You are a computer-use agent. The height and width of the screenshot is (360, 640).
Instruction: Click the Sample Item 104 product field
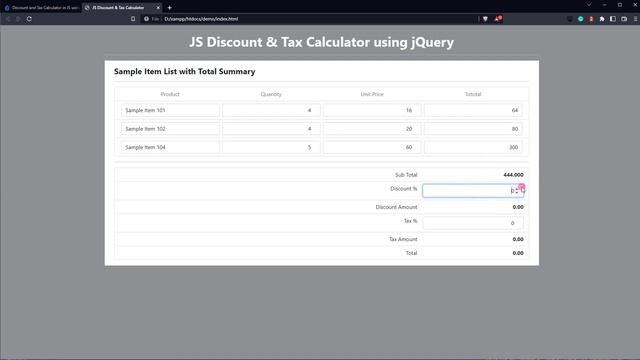(x=170, y=147)
